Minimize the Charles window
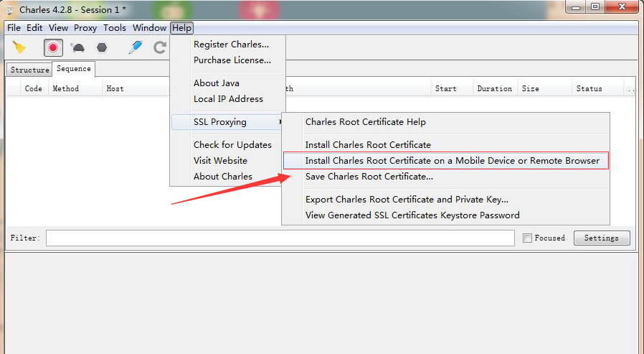This screenshot has height=354, width=644. 576,7
